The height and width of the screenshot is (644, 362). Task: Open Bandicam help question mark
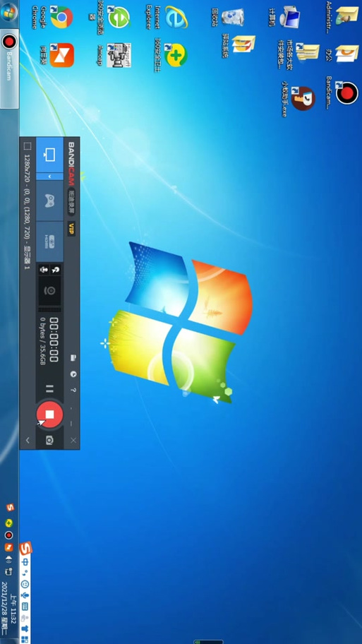pyautogui.click(x=73, y=389)
